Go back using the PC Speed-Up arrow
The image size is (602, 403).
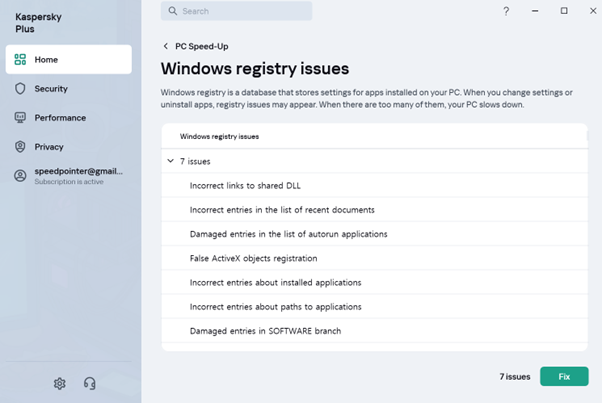[165, 46]
